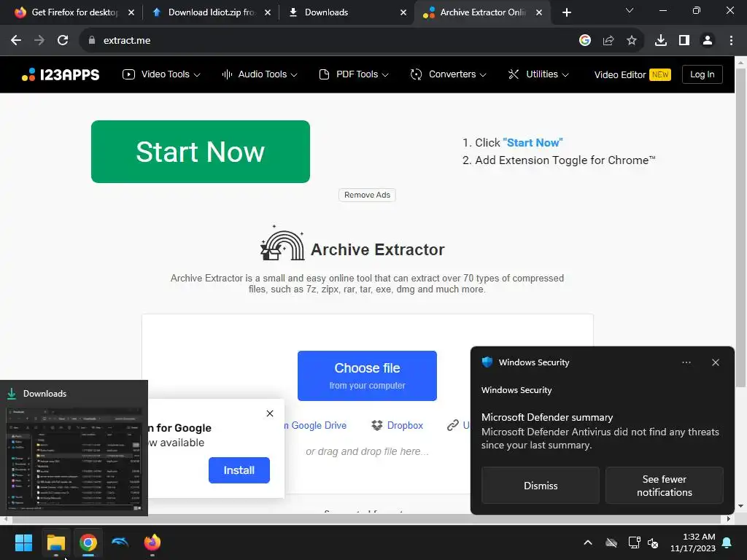The width and height of the screenshot is (747, 560).
Task: Click the browser back arrow
Action: coord(16,41)
